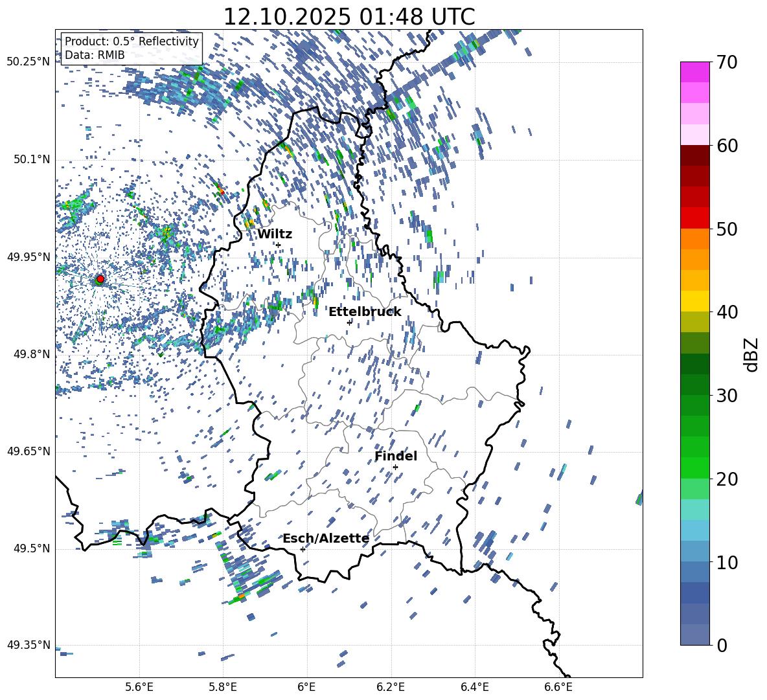Click the 6.2°E longitude tick label
The width and height of the screenshot is (767, 700).
pyautogui.click(x=391, y=687)
